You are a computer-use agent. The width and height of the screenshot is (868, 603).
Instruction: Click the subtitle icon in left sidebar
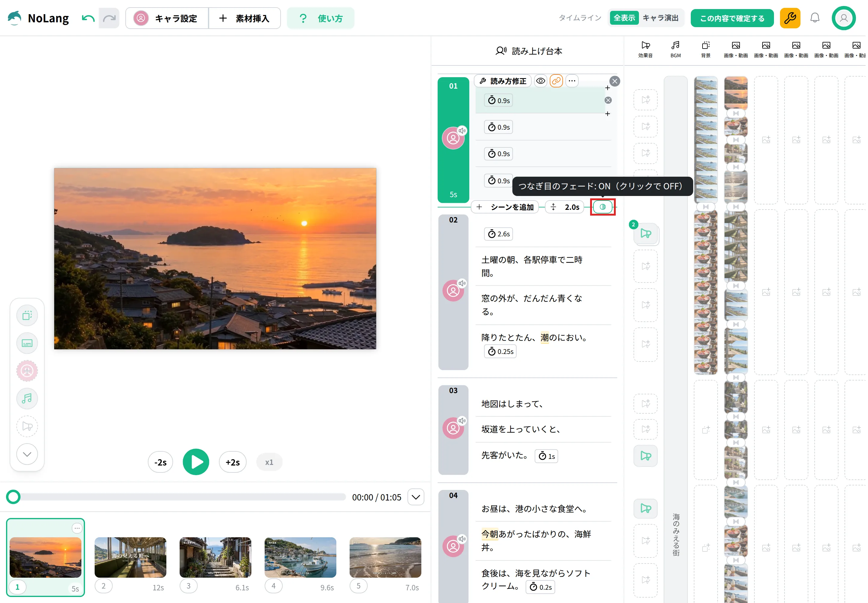[27, 343]
